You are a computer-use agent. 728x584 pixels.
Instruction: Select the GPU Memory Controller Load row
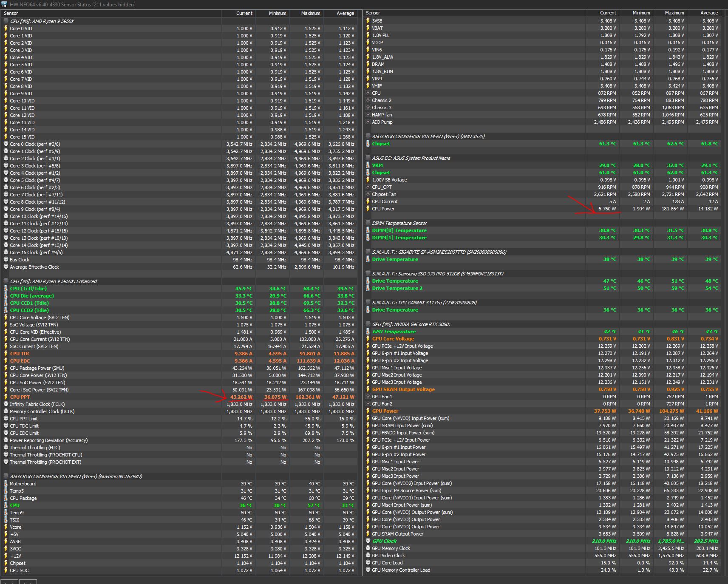[x=542, y=570]
